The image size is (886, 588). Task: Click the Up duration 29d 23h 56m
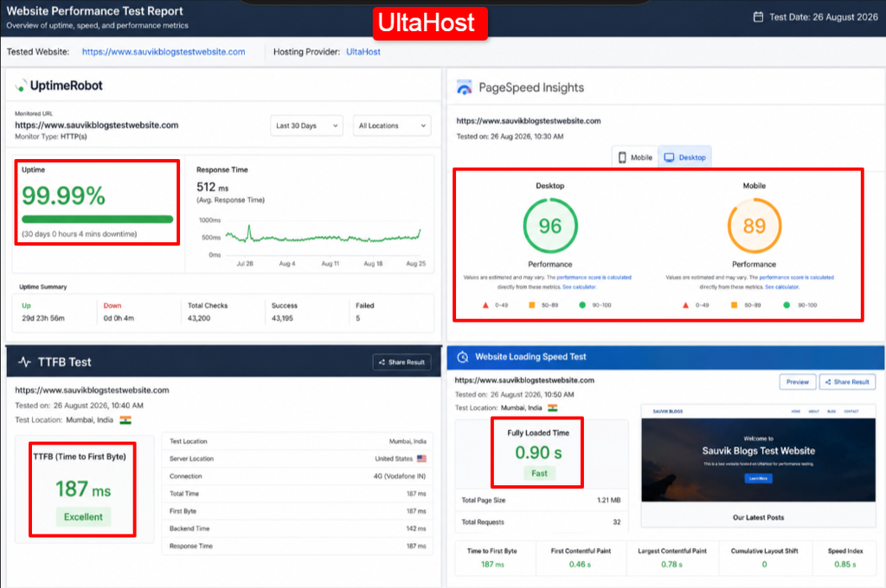coord(43,318)
